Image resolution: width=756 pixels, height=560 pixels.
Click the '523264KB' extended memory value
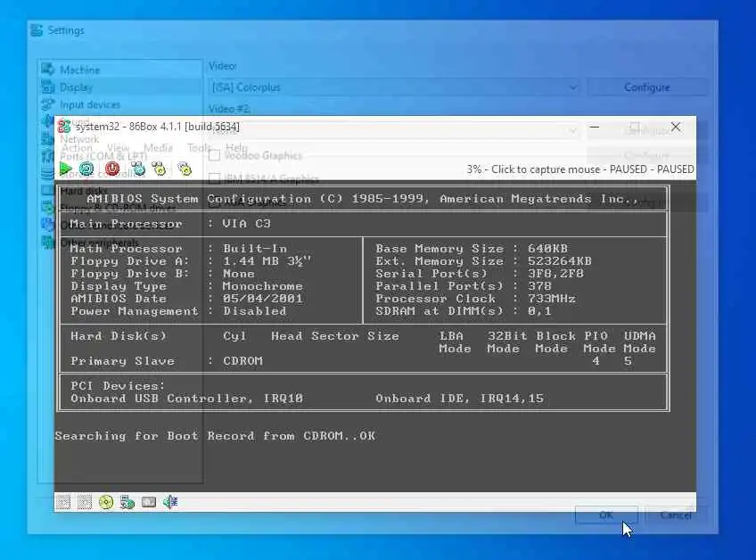560,261
